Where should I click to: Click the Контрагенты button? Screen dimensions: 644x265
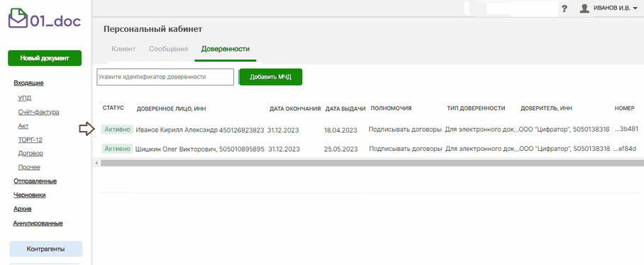pyautogui.click(x=45, y=249)
